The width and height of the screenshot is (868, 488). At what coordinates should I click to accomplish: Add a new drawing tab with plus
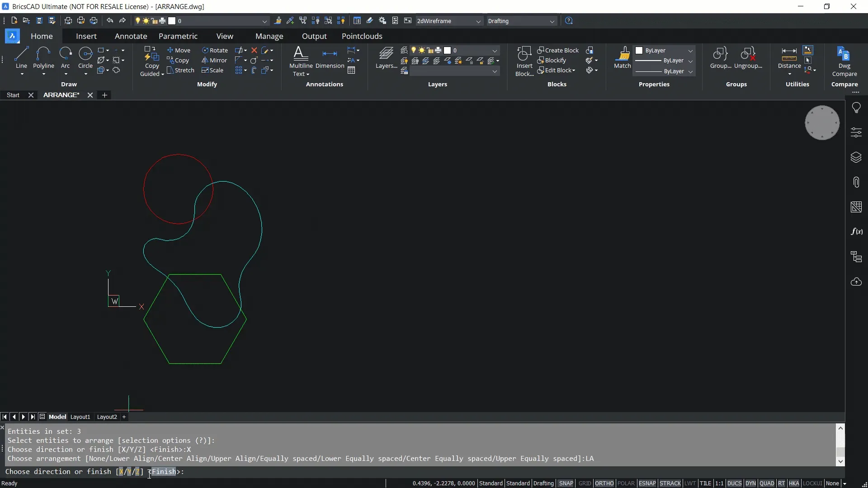point(104,95)
